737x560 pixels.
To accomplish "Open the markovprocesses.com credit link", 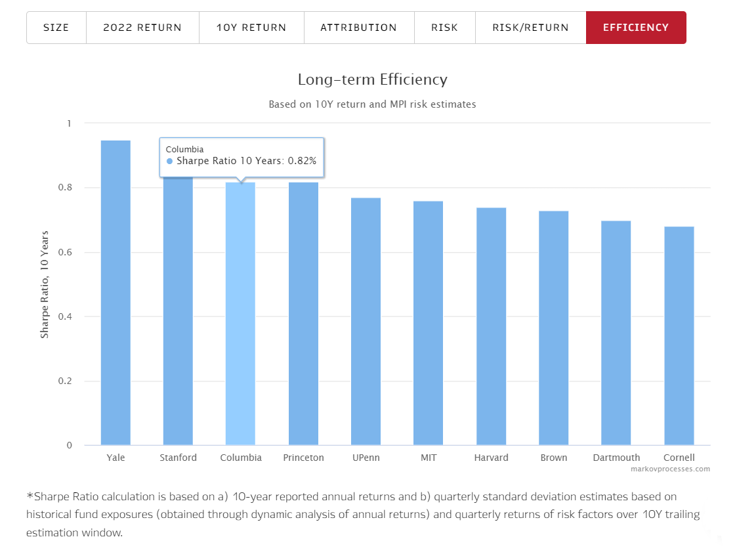I will [x=670, y=469].
